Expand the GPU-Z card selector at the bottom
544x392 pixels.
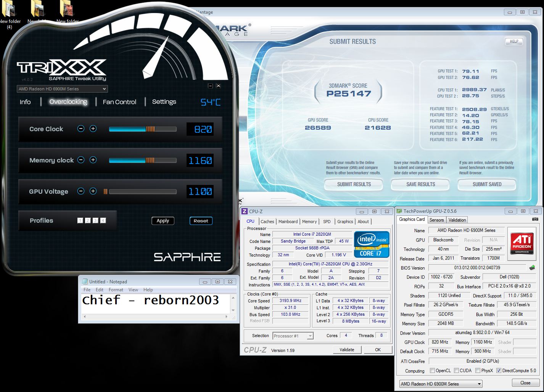point(441,384)
